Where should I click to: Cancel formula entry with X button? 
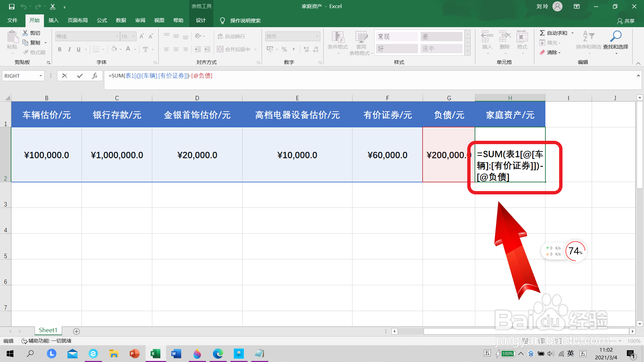click(65, 76)
